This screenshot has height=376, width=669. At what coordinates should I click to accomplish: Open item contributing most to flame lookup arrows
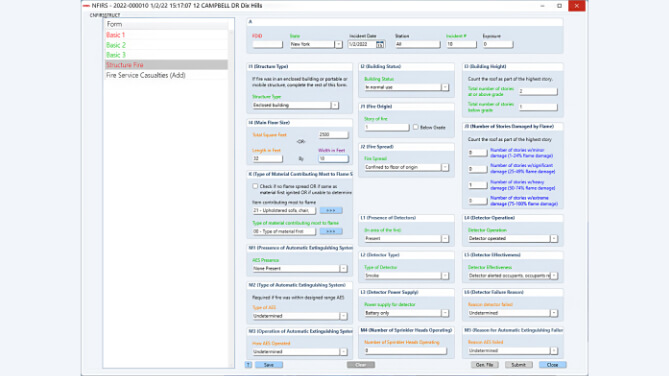tap(331, 210)
